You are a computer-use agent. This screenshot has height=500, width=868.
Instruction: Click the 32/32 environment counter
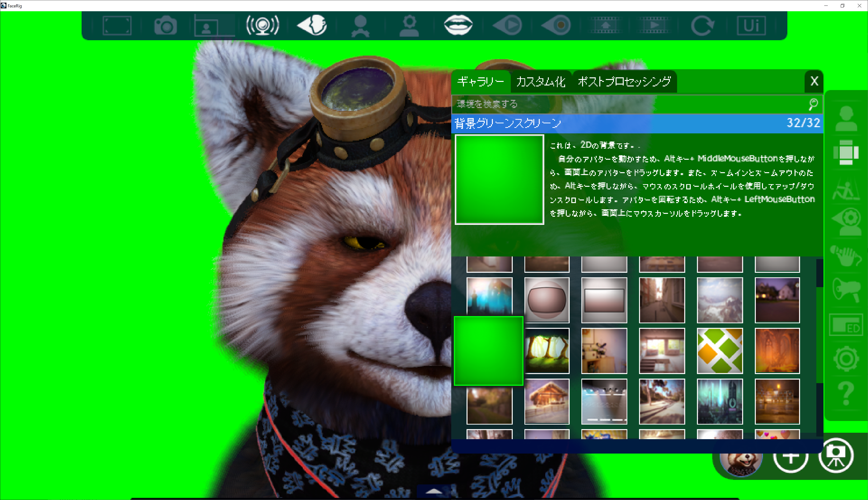tap(803, 123)
